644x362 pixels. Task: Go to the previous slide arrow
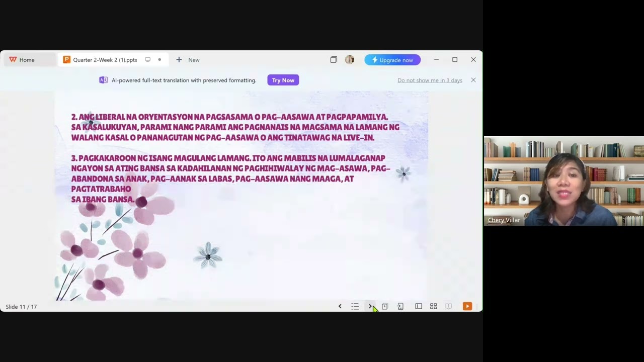(x=340, y=306)
